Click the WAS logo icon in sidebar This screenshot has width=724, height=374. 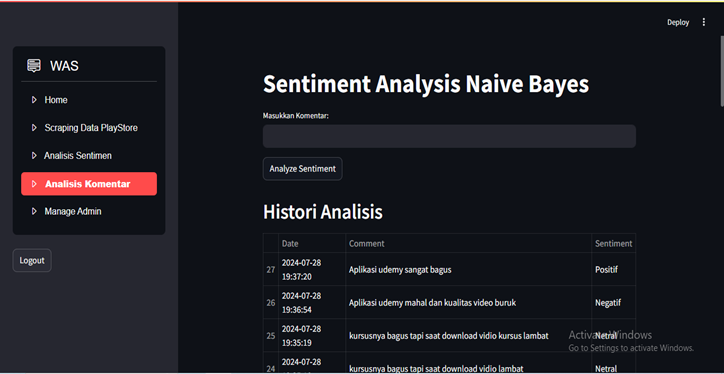tap(34, 66)
